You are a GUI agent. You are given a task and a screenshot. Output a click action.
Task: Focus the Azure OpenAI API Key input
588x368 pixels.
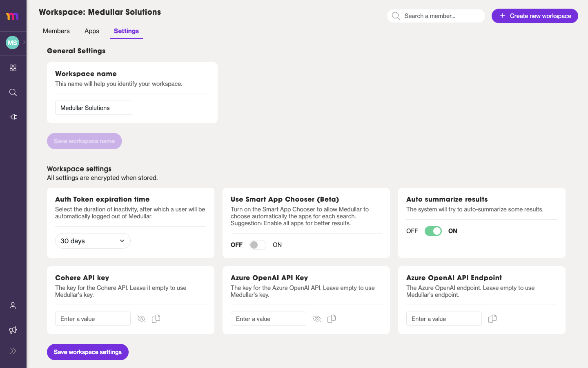[268, 319]
